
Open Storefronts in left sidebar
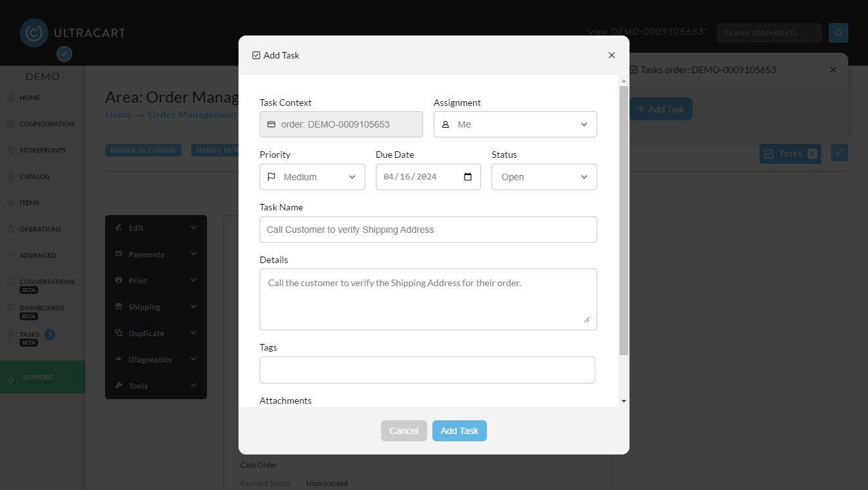(x=42, y=150)
